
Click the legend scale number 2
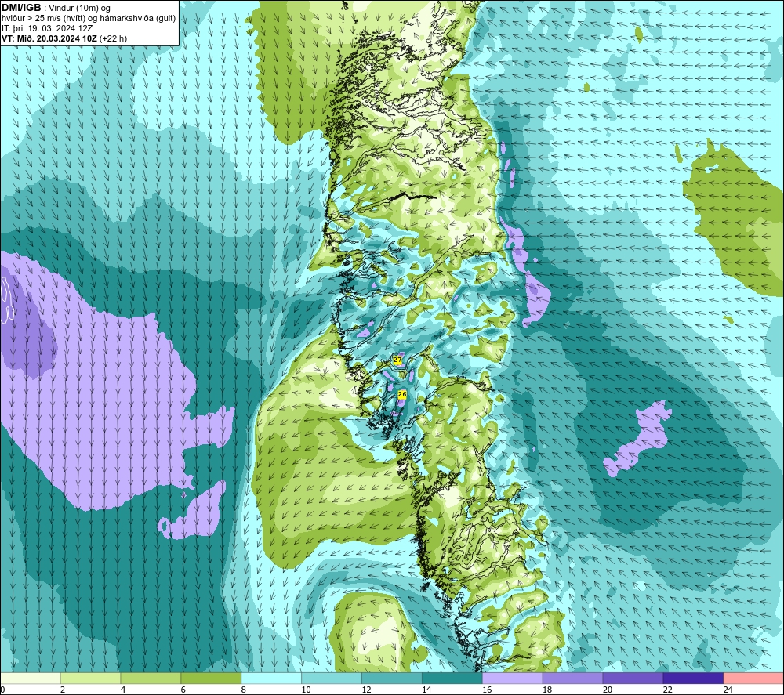click(x=63, y=690)
